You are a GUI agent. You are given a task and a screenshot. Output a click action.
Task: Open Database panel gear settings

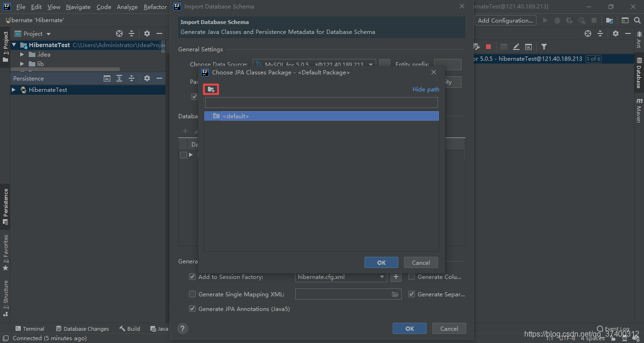click(616, 33)
